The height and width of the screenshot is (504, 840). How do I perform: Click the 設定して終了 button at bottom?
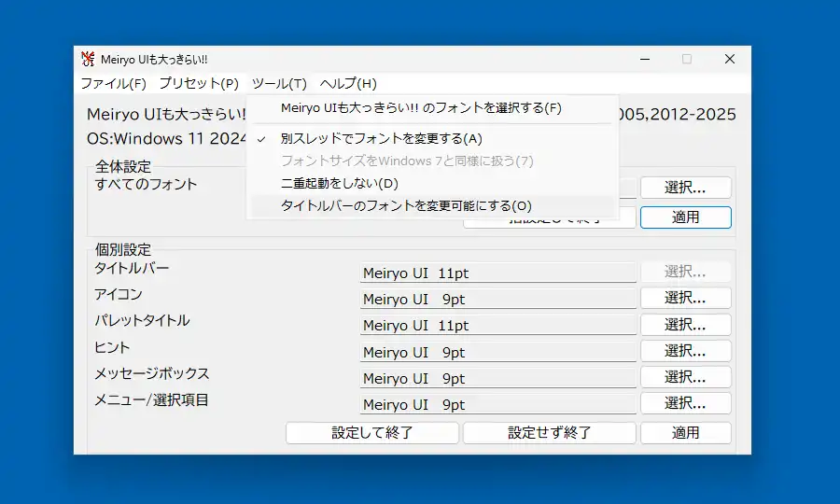(x=372, y=433)
